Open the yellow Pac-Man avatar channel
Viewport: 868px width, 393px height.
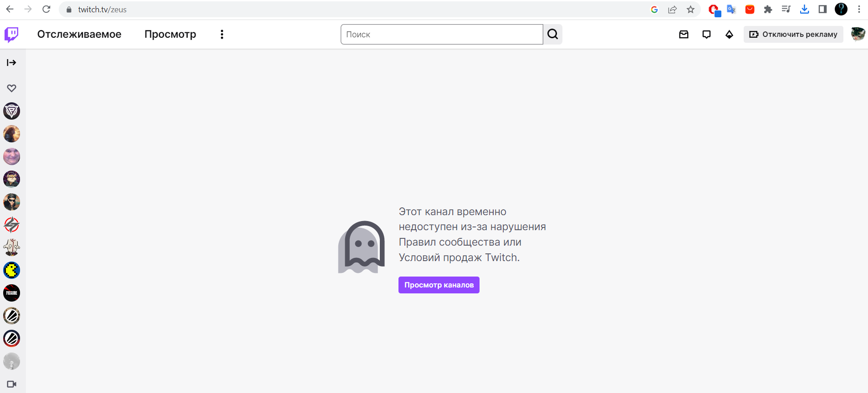point(11,270)
